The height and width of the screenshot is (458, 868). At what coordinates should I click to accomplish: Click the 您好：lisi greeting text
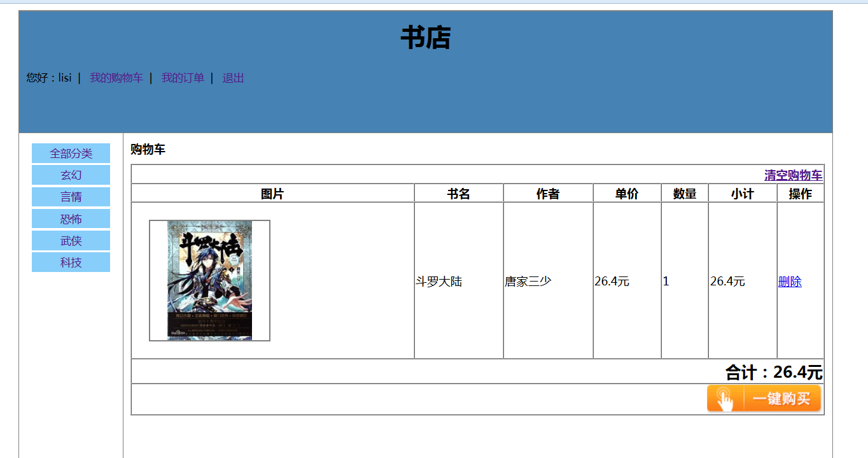pyautogui.click(x=49, y=78)
